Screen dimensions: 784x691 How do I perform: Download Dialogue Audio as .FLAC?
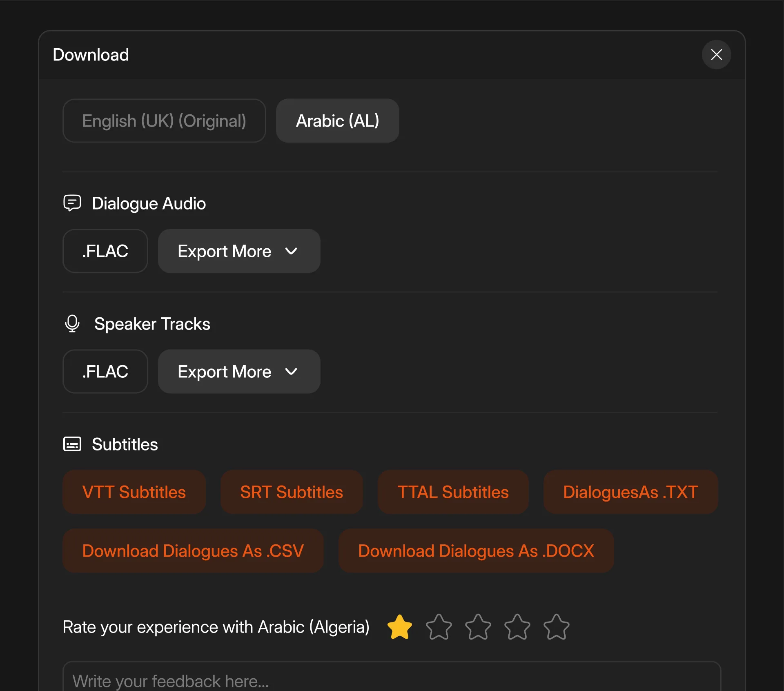point(105,251)
